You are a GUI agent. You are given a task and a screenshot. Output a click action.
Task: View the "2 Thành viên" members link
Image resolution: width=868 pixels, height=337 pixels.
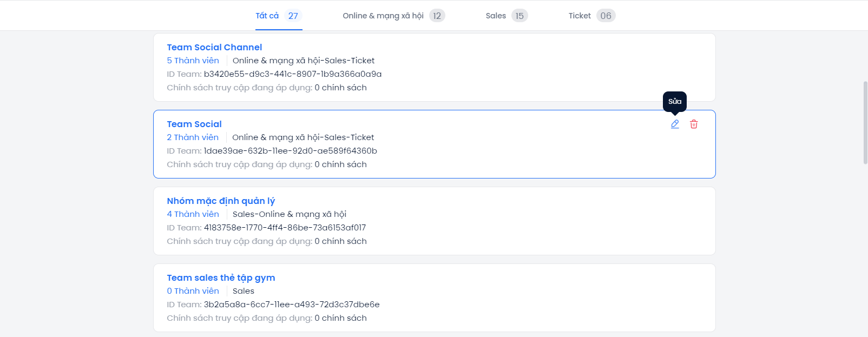pos(193,137)
